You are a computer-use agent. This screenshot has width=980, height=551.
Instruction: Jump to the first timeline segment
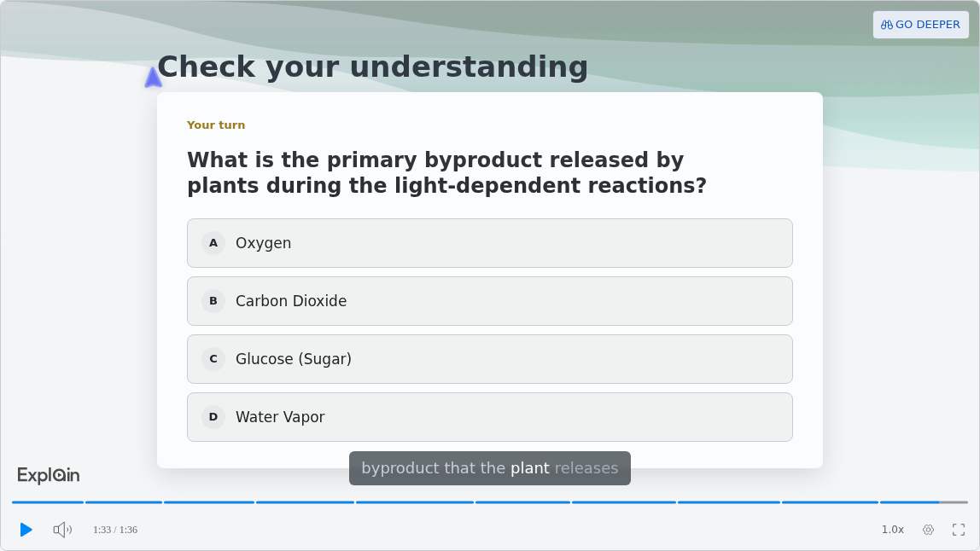(x=48, y=502)
